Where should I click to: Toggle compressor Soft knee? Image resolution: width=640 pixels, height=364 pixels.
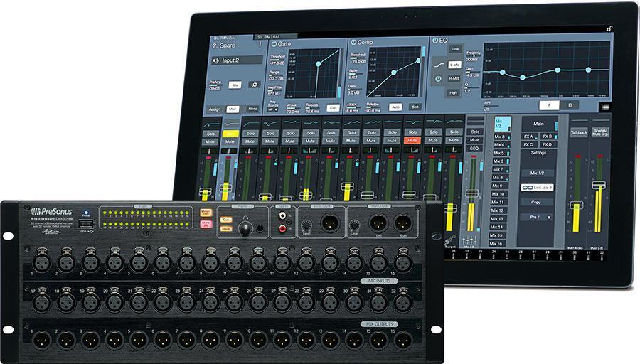415,107
